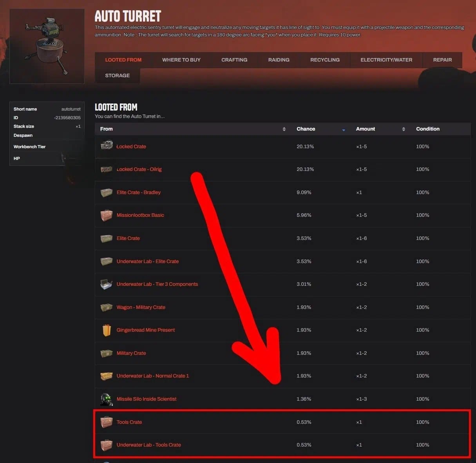Click the Missile Silo Inside Scientist icon
Viewport: 476px width, 463px height.
107,399
